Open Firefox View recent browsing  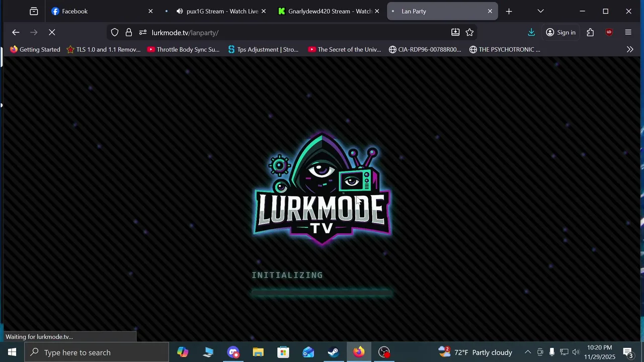[34, 11]
